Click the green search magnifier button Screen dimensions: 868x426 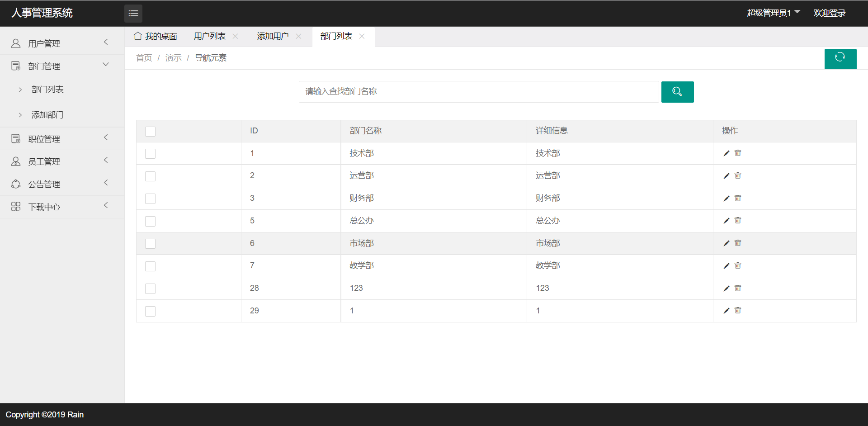(x=677, y=92)
